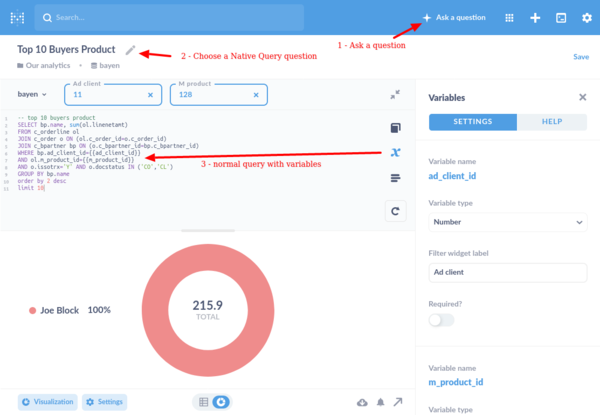
Task: Select the Settings tab in Variables
Action: tap(473, 122)
